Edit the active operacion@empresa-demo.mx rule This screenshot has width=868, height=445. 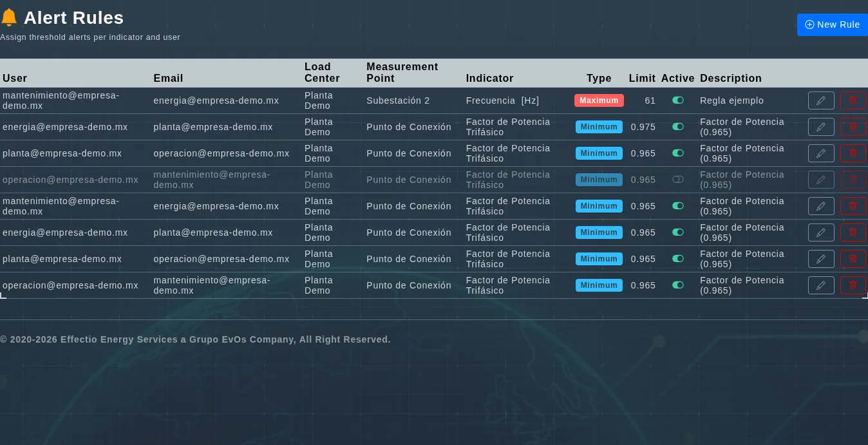[821, 285]
